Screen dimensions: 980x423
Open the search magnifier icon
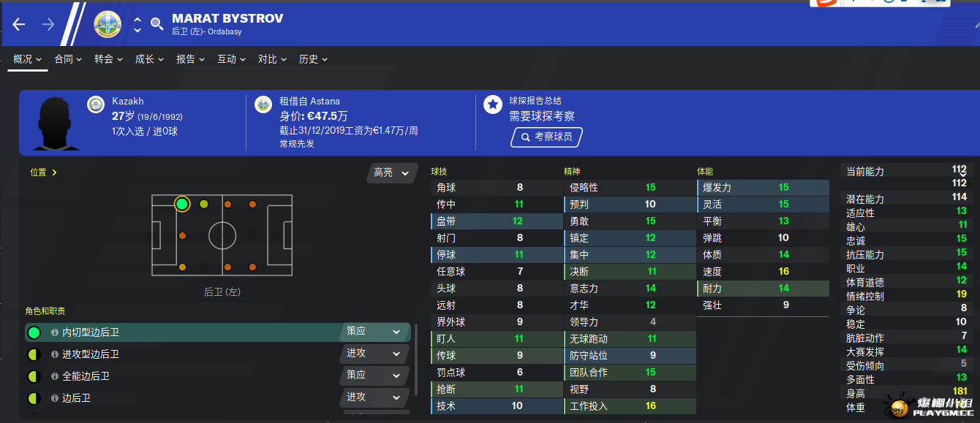point(157,24)
